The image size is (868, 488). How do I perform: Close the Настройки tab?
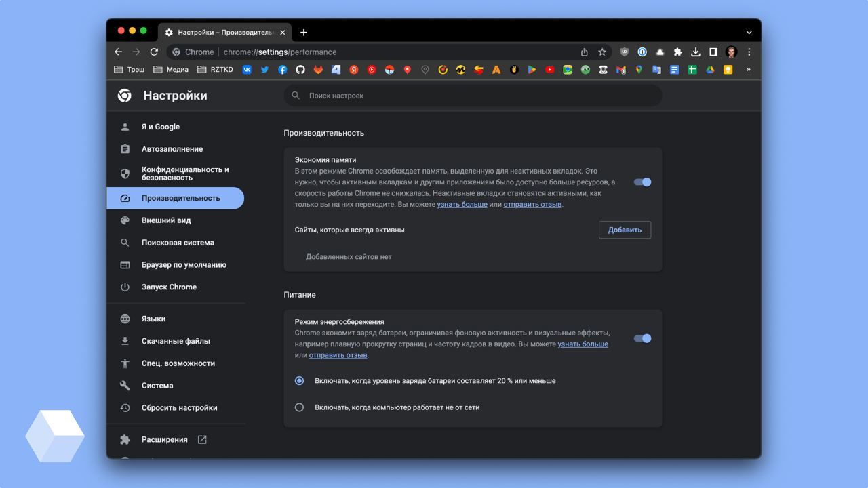click(283, 32)
